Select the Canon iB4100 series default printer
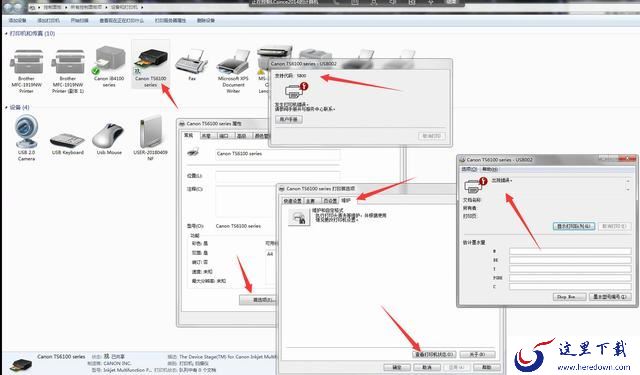This screenshot has height=375, width=640. (109, 66)
